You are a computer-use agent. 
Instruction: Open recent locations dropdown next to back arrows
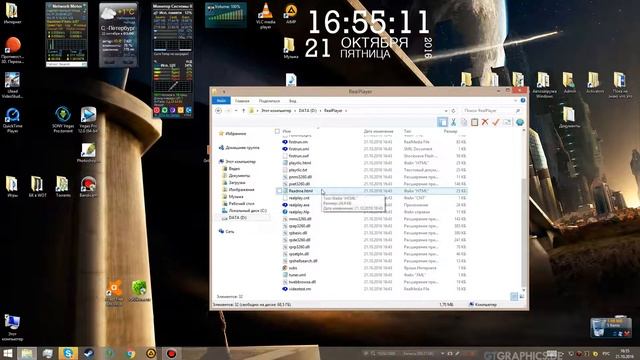236,111
